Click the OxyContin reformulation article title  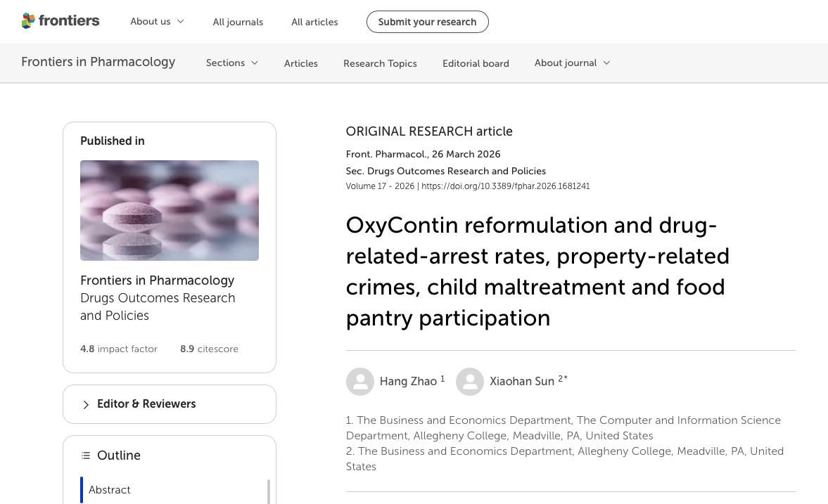537,271
